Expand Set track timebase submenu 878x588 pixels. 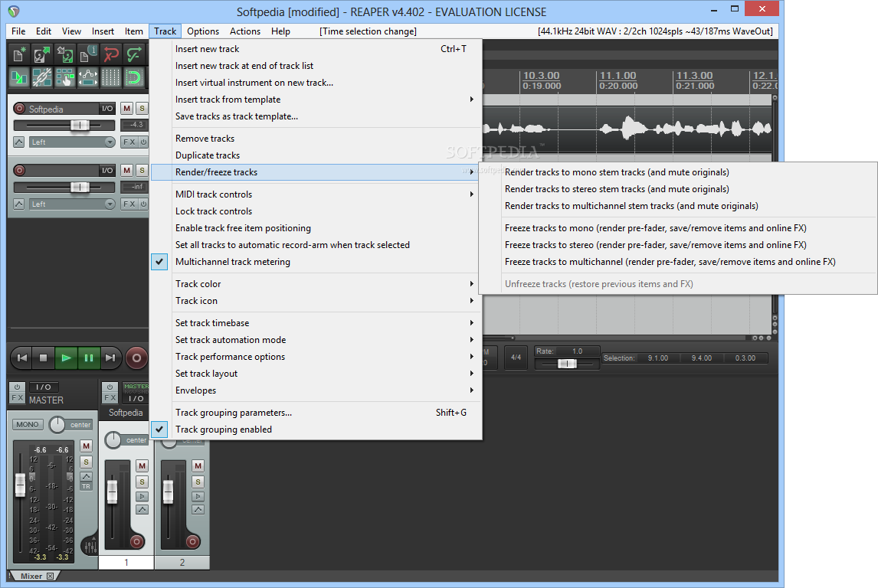[x=316, y=323]
